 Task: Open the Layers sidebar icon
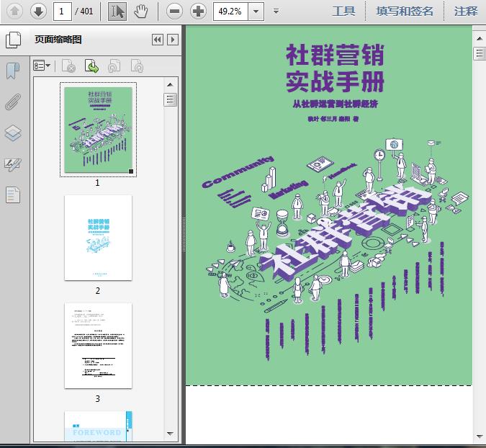tap(13, 133)
